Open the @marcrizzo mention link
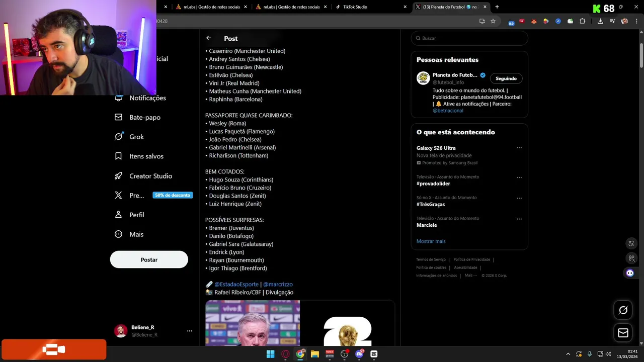Image resolution: width=644 pixels, height=362 pixels. point(278,285)
